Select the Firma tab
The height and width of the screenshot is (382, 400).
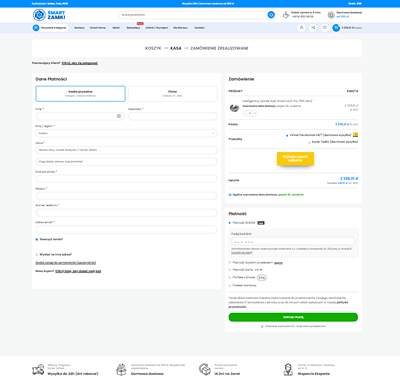173,94
